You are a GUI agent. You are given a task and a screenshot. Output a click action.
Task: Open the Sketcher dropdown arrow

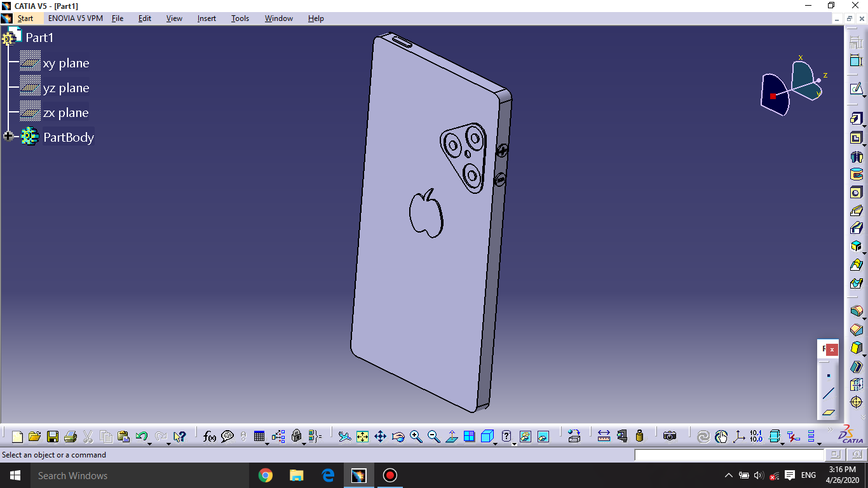pyautogui.click(x=864, y=97)
